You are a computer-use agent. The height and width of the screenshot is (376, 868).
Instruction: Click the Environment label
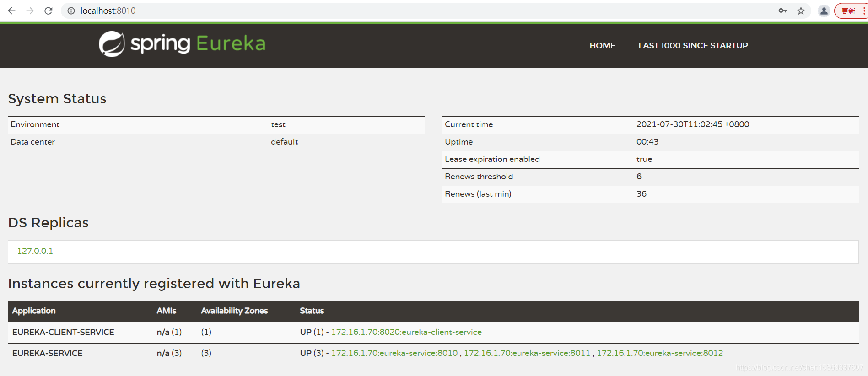(35, 124)
